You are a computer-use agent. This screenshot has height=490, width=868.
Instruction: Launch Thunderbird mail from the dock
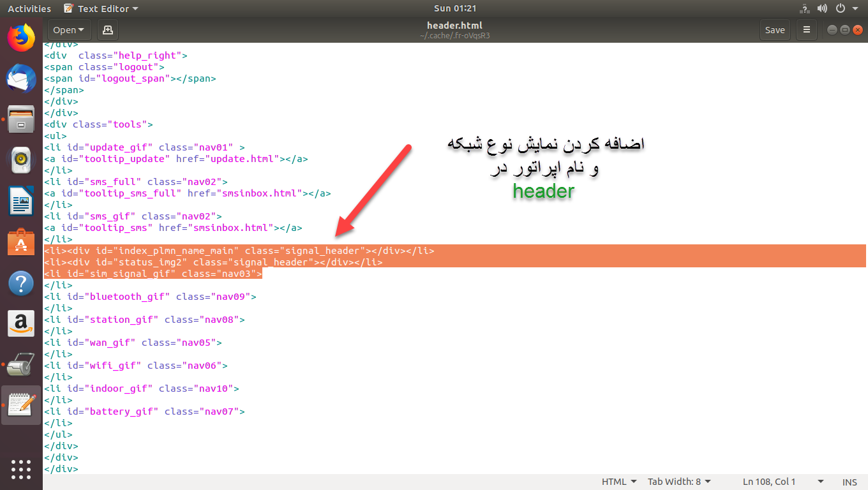pos(21,78)
